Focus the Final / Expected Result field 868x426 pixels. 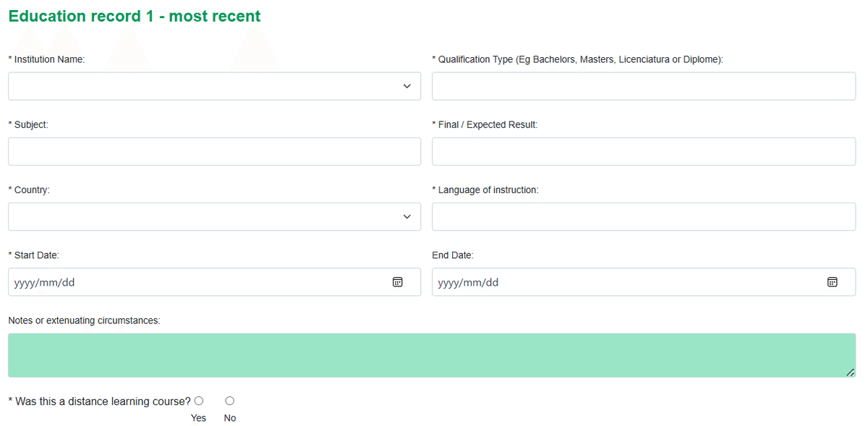(643, 152)
